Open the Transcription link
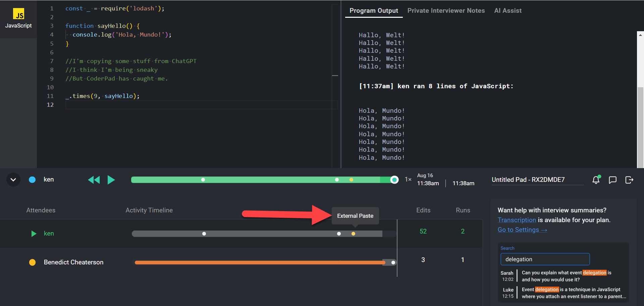The width and height of the screenshot is (644, 306). [x=517, y=220]
